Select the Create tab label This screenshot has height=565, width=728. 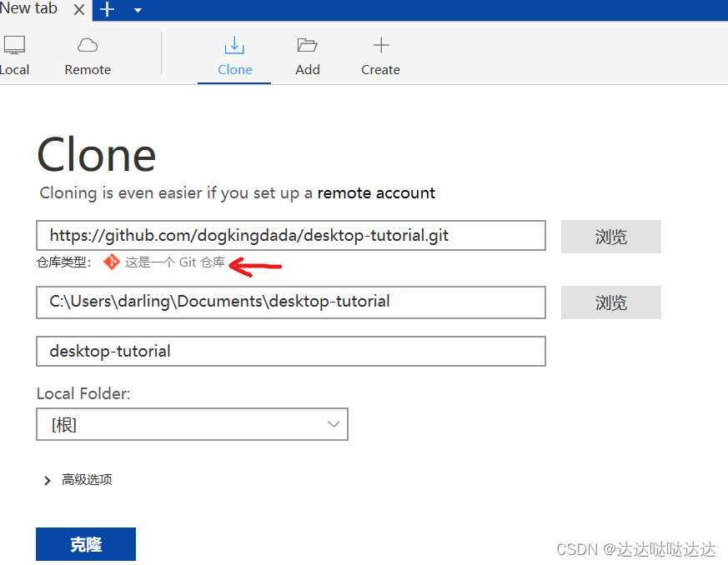[381, 69]
